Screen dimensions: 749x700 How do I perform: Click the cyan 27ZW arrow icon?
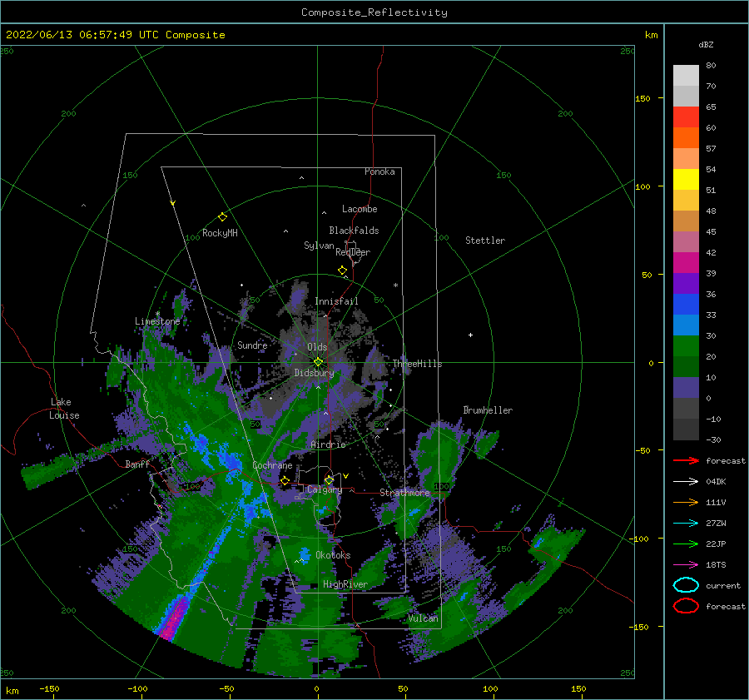coord(686,524)
